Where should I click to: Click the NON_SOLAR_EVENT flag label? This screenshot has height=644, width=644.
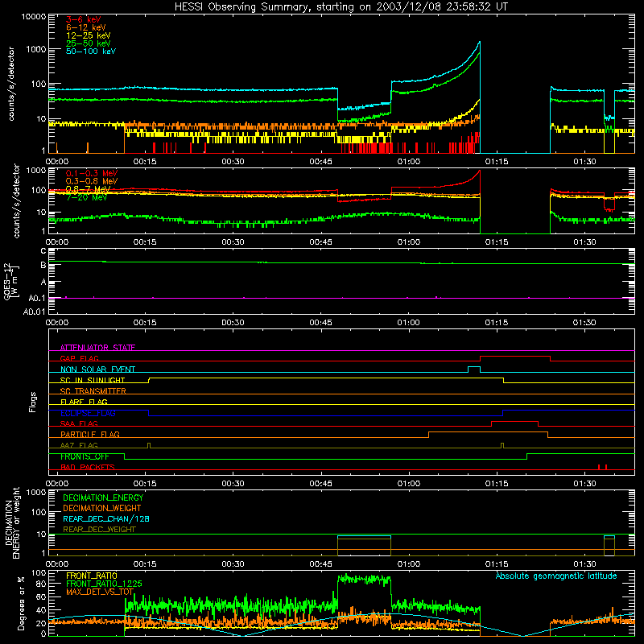97,369
